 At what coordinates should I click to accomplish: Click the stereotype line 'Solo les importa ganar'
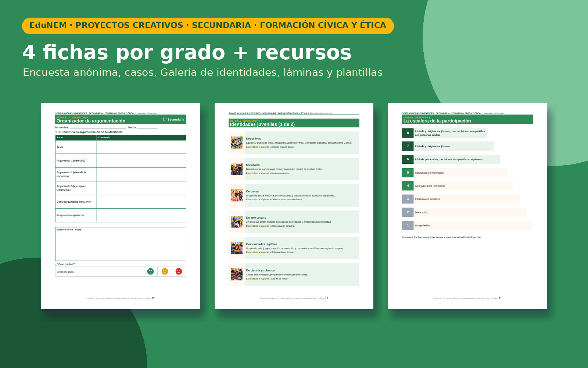click(270, 147)
